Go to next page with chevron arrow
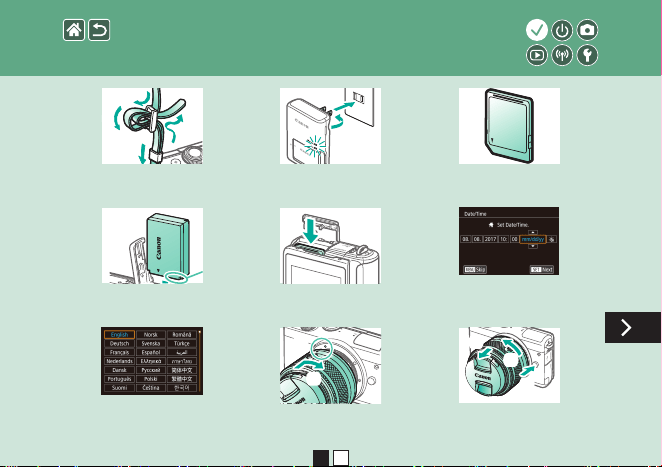Viewport: 662px width, 467px height. 632,327
